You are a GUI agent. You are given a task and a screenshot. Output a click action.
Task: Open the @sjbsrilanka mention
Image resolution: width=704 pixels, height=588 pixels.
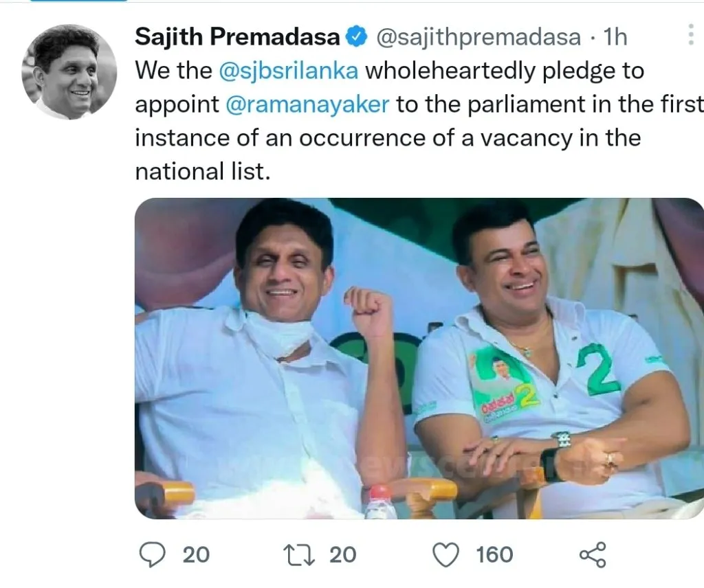289,71
